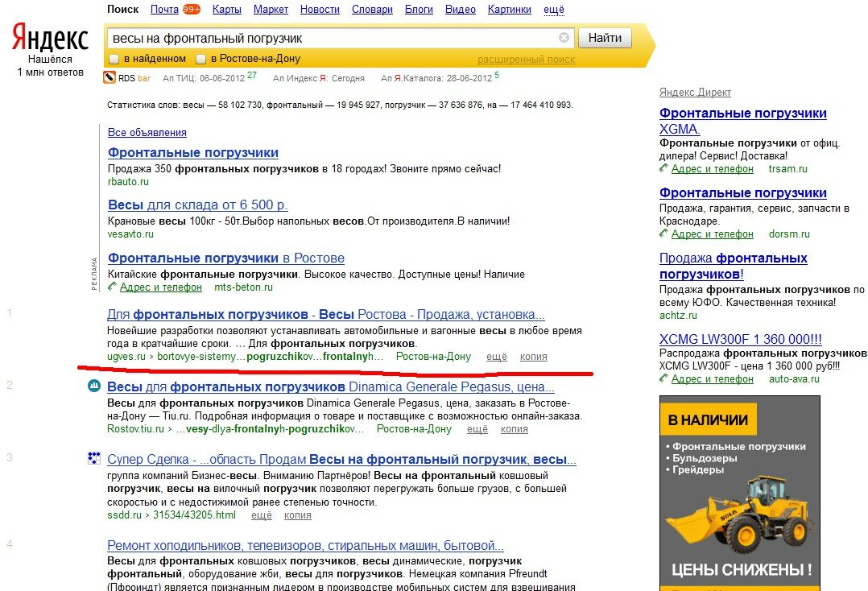Screen dimensions: 868x591
Task: Open cached 'копия' of ssdd.ru result
Action: [x=298, y=515]
